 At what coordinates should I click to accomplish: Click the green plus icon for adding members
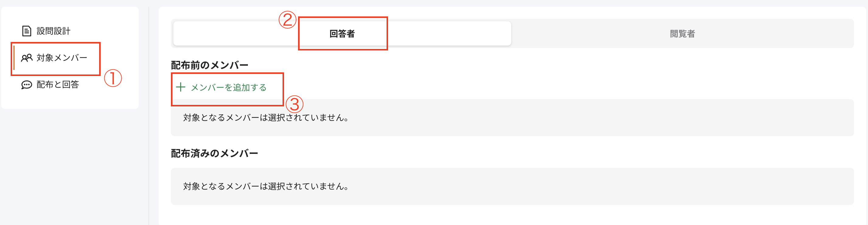[x=181, y=87]
